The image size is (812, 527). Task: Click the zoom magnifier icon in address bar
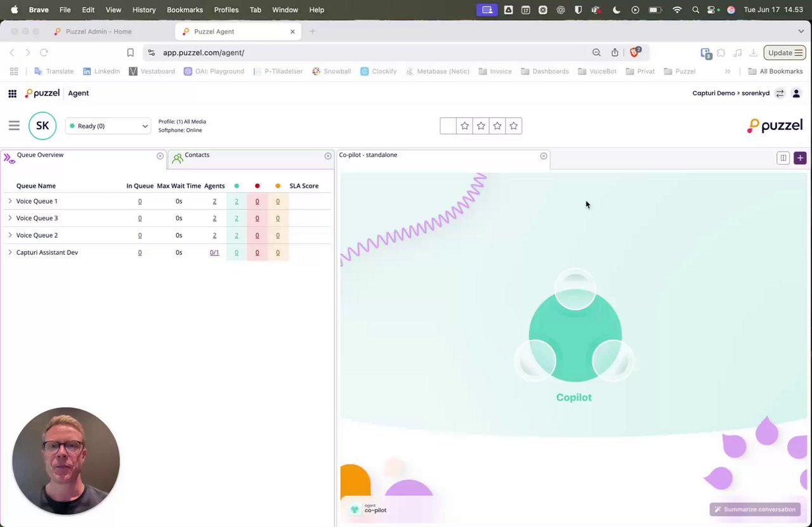(596, 53)
